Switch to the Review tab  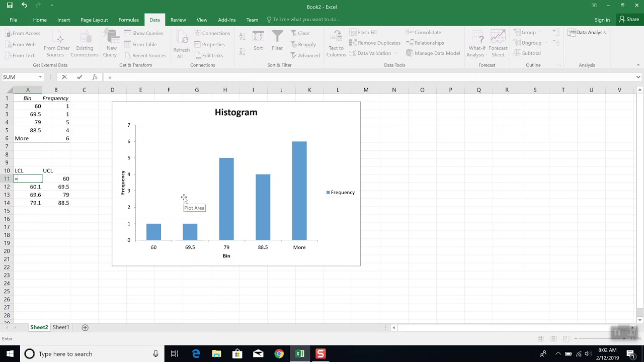(178, 20)
